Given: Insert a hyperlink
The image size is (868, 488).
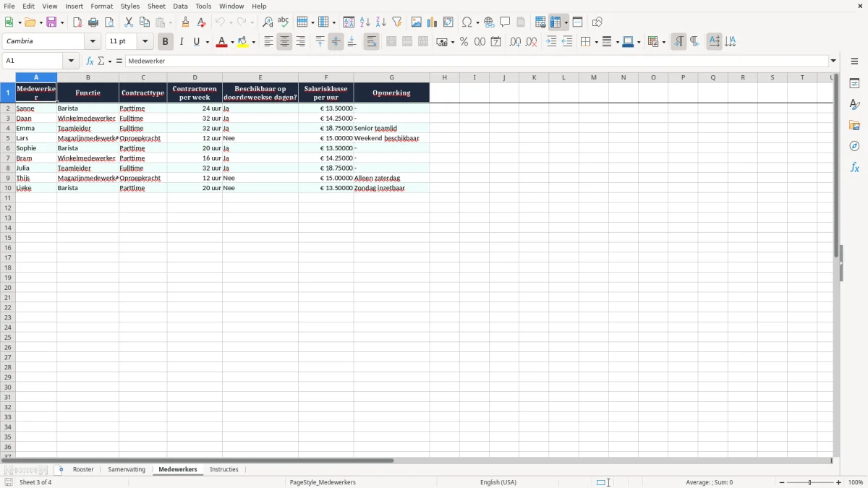Looking at the screenshot, I should [x=489, y=22].
